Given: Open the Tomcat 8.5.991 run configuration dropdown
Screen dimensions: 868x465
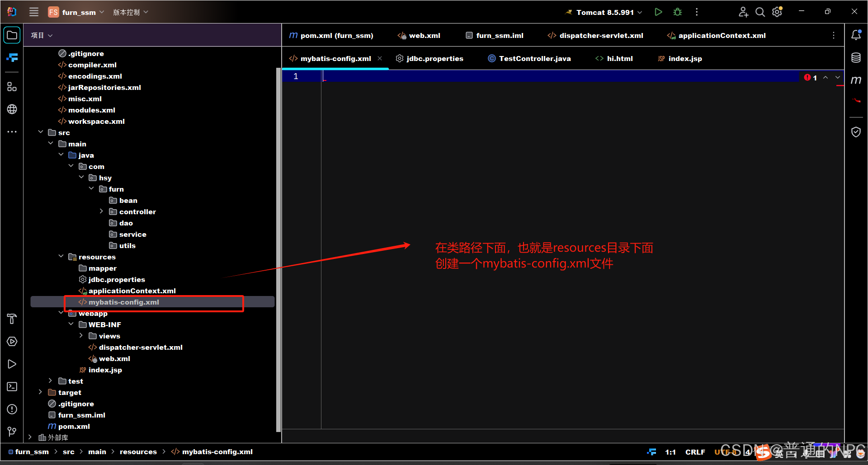Looking at the screenshot, I should click(604, 12).
